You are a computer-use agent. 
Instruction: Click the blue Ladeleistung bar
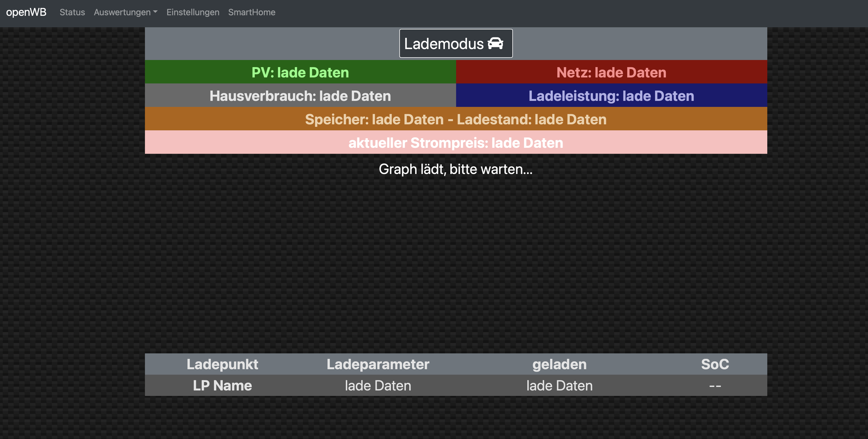click(x=611, y=96)
